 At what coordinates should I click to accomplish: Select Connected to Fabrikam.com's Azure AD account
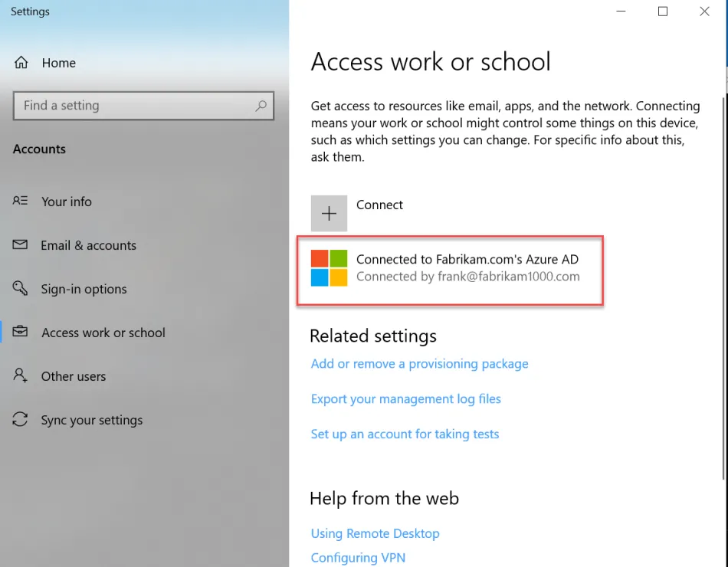[x=467, y=268]
